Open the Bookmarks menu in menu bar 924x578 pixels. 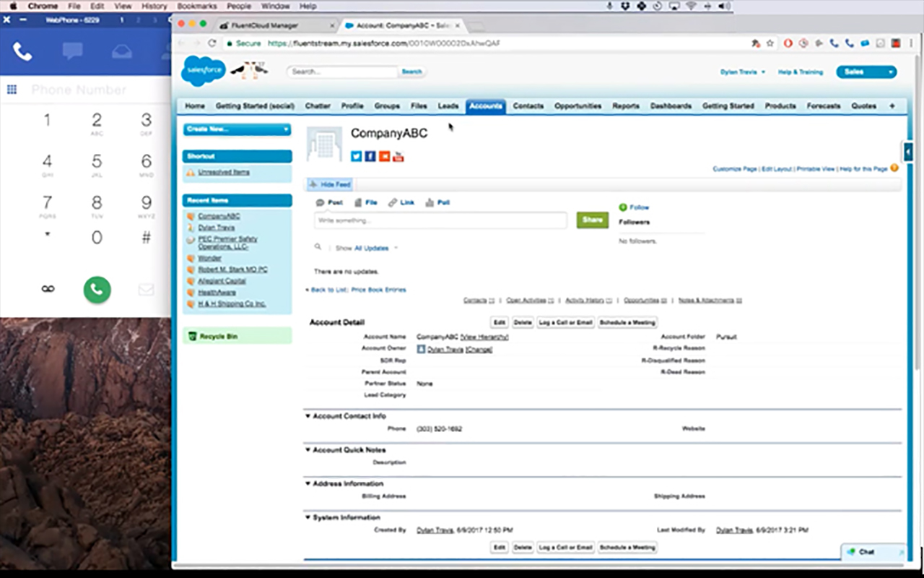click(197, 6)
